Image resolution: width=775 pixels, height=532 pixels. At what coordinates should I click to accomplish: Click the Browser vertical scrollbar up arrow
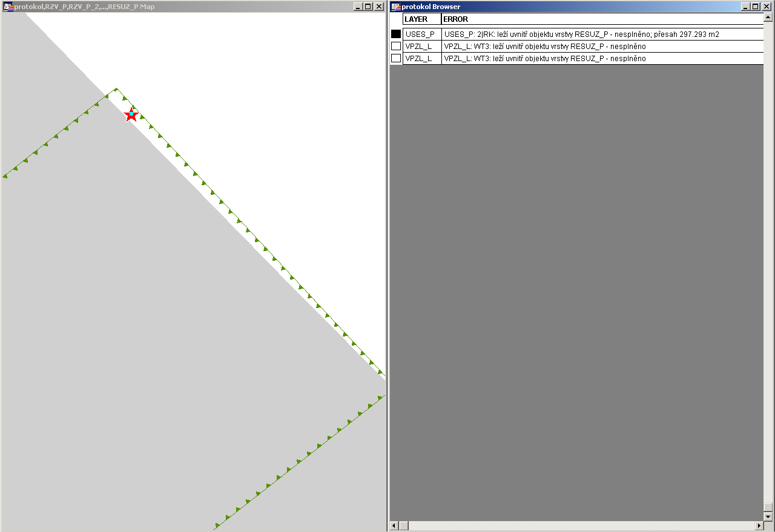(x=769, y=18)
